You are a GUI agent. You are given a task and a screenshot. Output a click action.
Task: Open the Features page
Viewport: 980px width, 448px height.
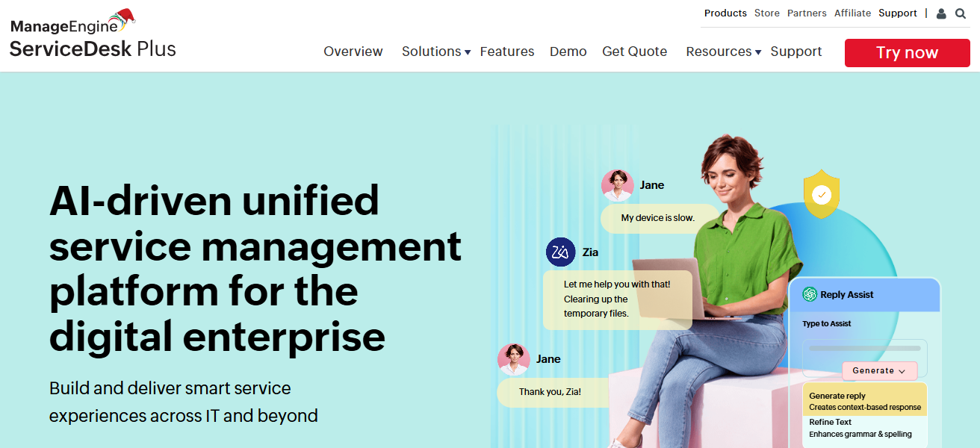point(507,52)
